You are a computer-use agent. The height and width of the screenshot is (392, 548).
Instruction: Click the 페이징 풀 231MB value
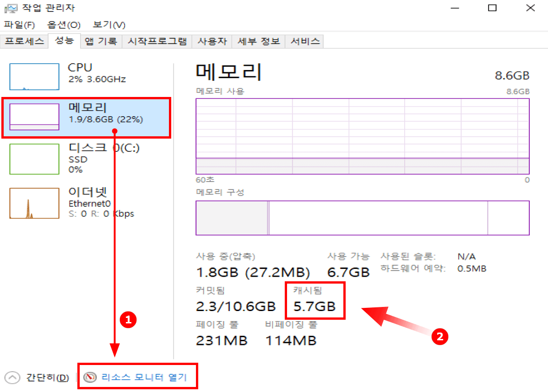pyautogui.click(x=222, y=340)
